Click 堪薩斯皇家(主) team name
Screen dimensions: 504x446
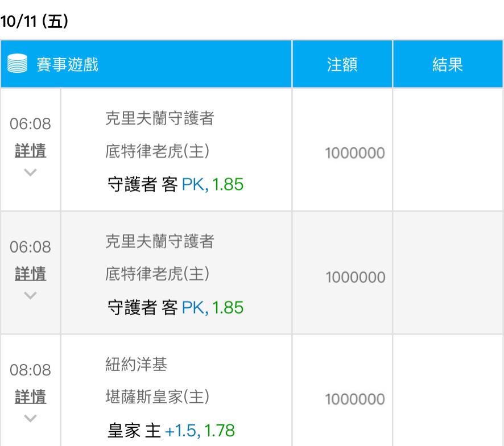(x=158, y=397)
